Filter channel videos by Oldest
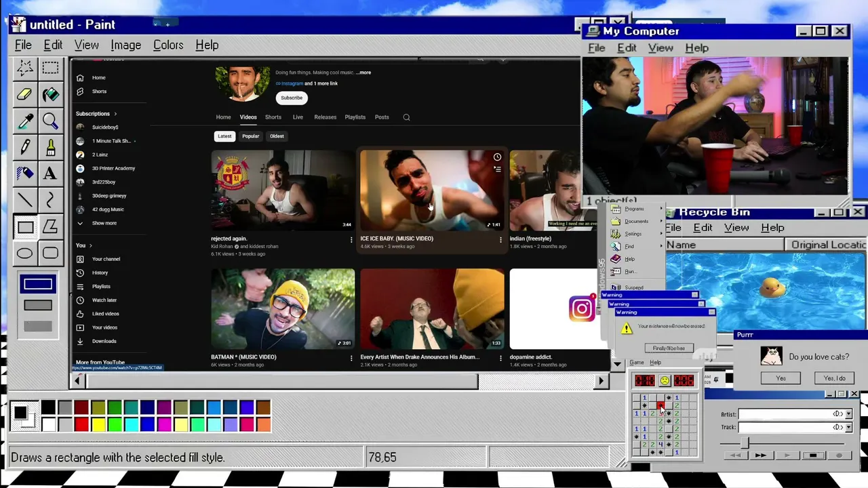The image size is (868, 488). click(277, 136)
